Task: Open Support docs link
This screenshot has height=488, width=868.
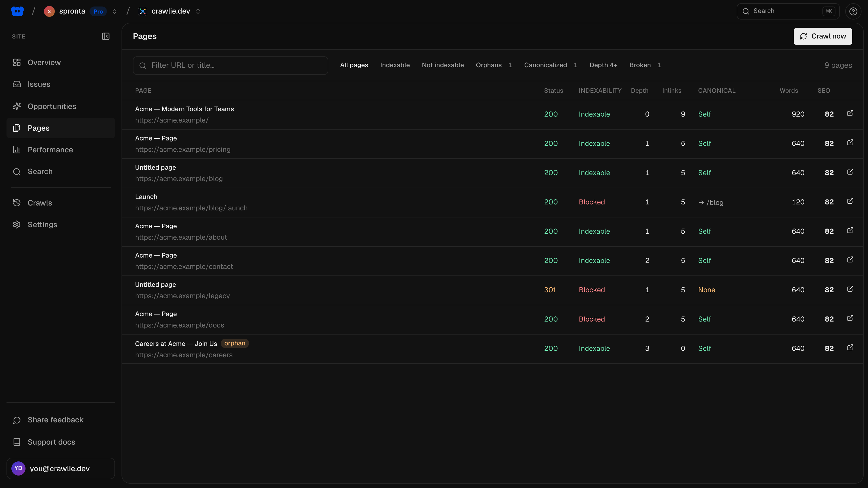Action: tap(61, 442)
